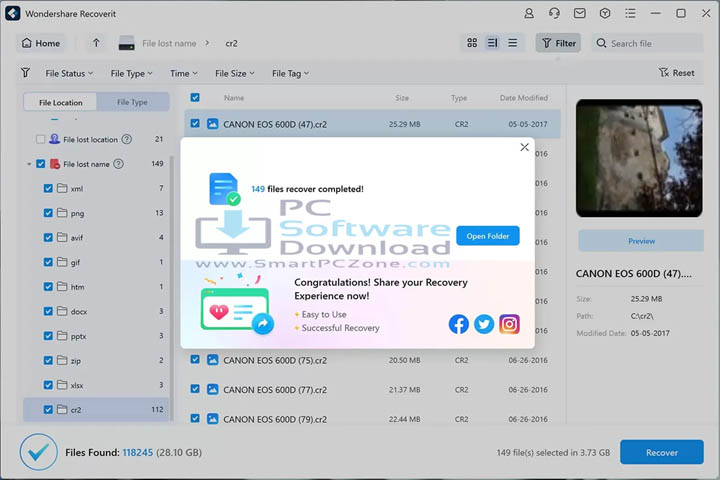The image size is (720, 480).
Task: Click the image icon of CANON EOS 600D (77).cr2
Action: (x=213, y=390)
